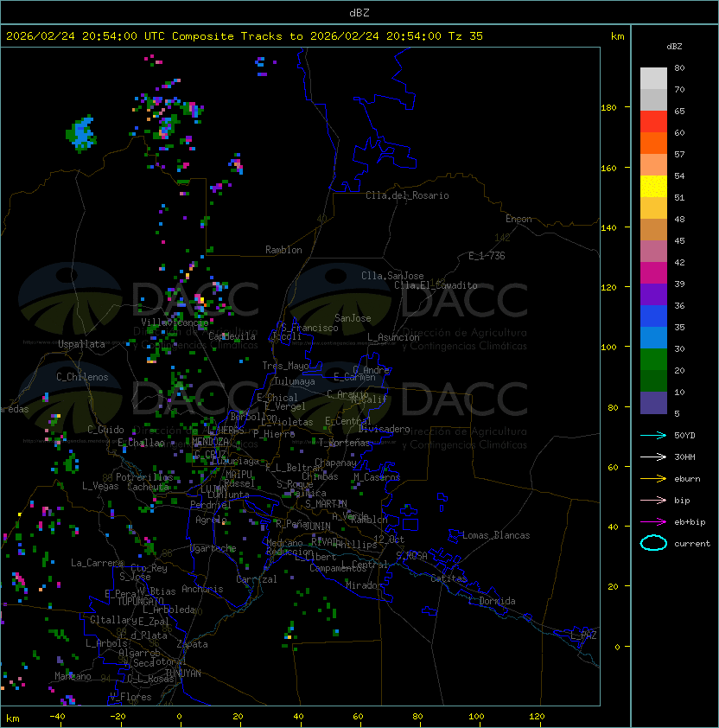Select the 39 dBZ purple swatch

click(653, 294)
